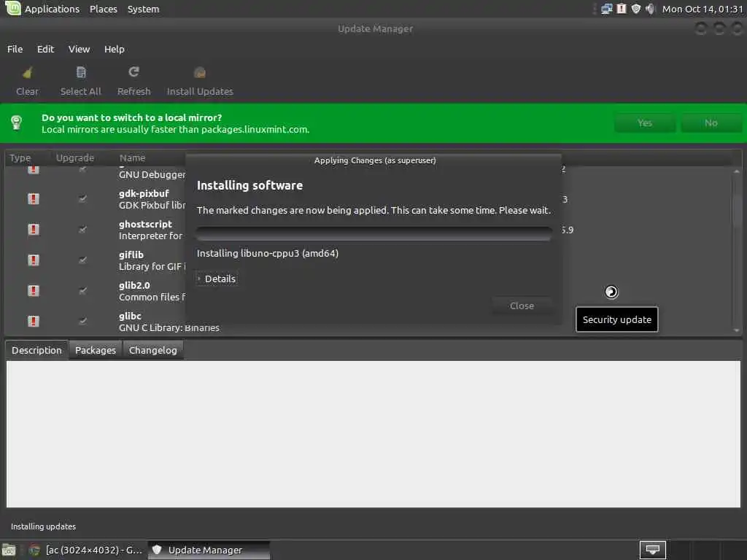Click the ac (3024×4032) taskbar window button
Viewport: 747px width, 560px height.
pyautogui.click(x=86, y=550)
